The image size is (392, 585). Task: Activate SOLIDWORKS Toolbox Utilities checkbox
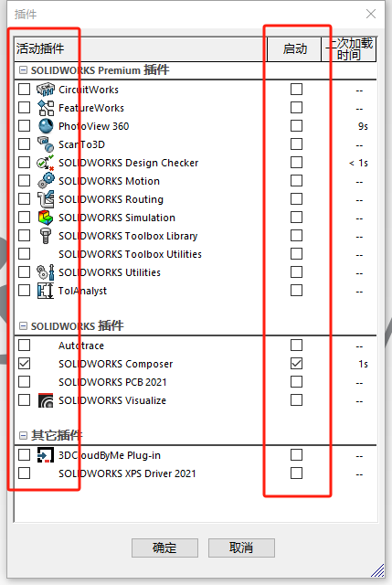click(25, 254)
